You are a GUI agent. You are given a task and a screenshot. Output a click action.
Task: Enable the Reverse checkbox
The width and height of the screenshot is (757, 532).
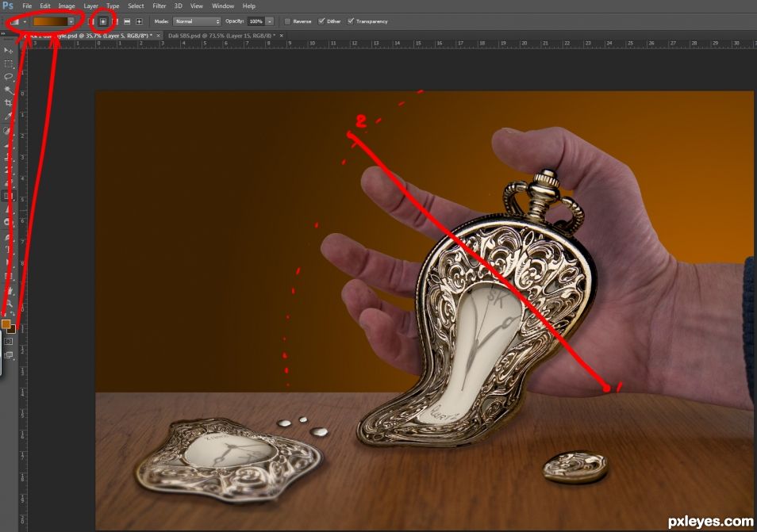(288, 21)
